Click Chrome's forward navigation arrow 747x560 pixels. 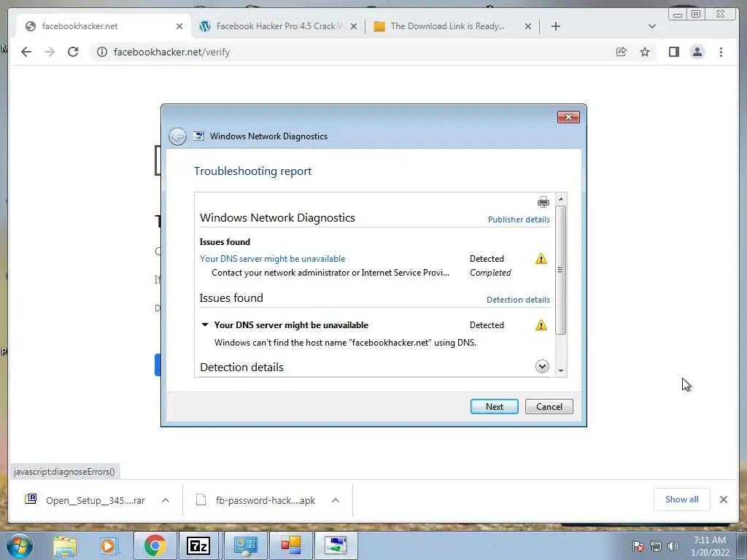[x=50, y=52]
